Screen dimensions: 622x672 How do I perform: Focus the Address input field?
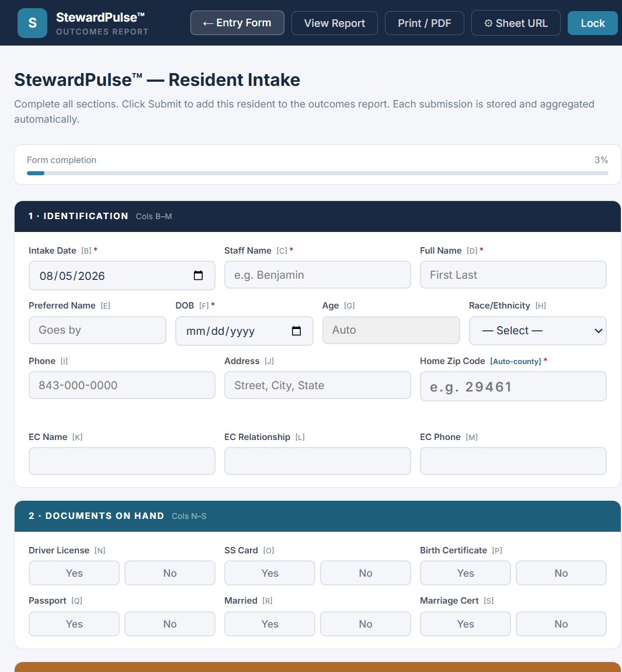(x=318, y=385)
